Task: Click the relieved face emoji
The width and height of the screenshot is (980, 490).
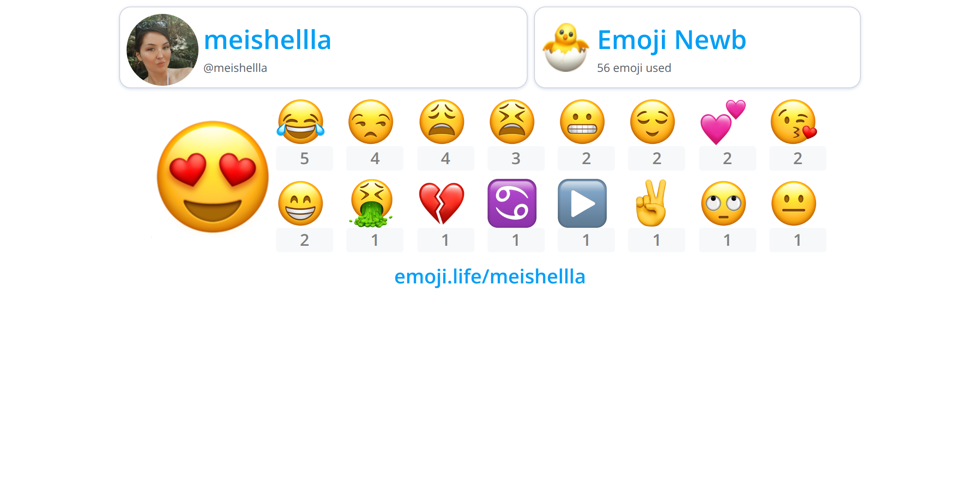Action: [653, 122]
